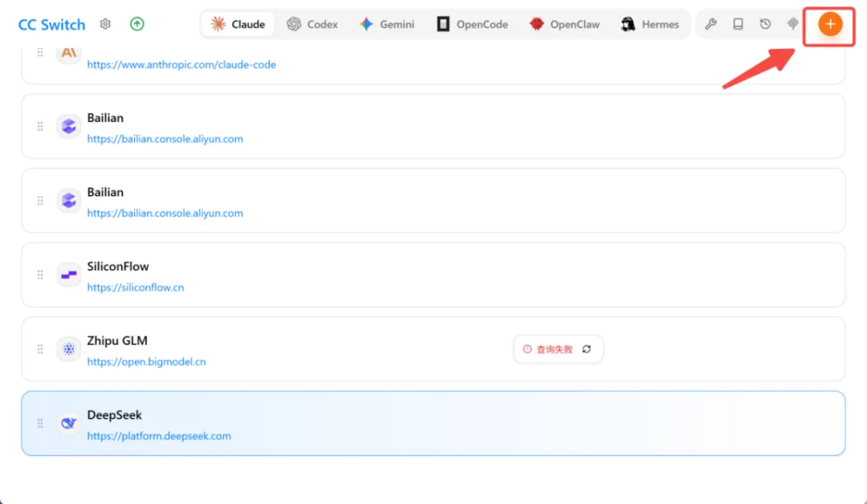Switch to the Gemini tab
Image resolution: width=867 pixels, height=504 pixels.
(386, 24)
